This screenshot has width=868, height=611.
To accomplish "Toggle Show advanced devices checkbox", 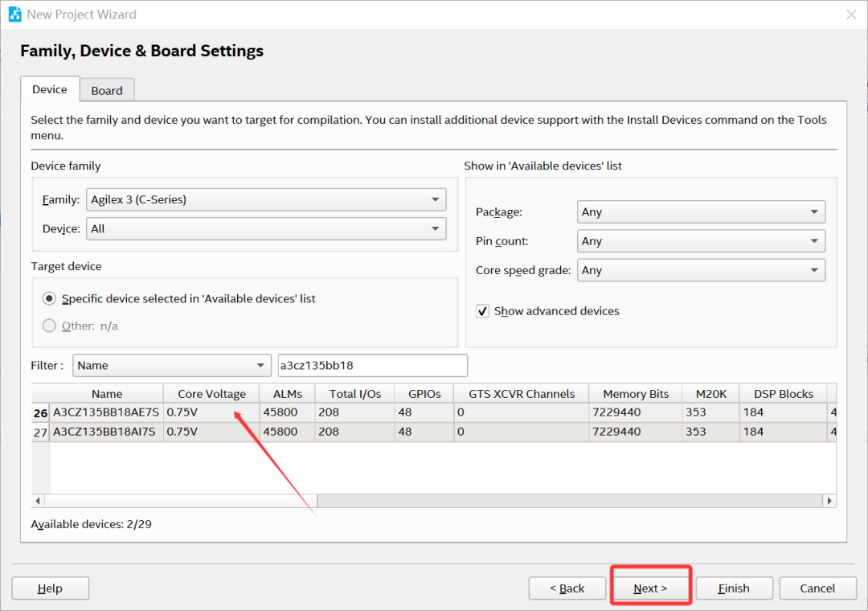I will click(483, 311).
